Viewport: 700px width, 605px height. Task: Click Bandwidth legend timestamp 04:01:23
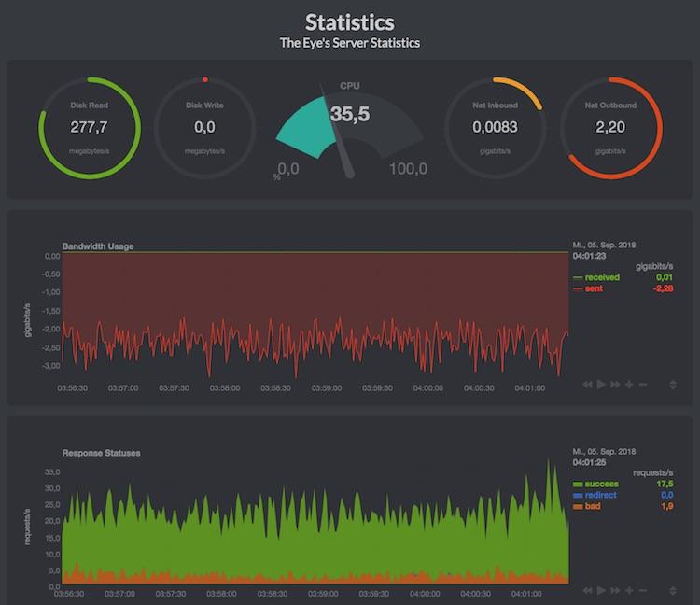589,256
